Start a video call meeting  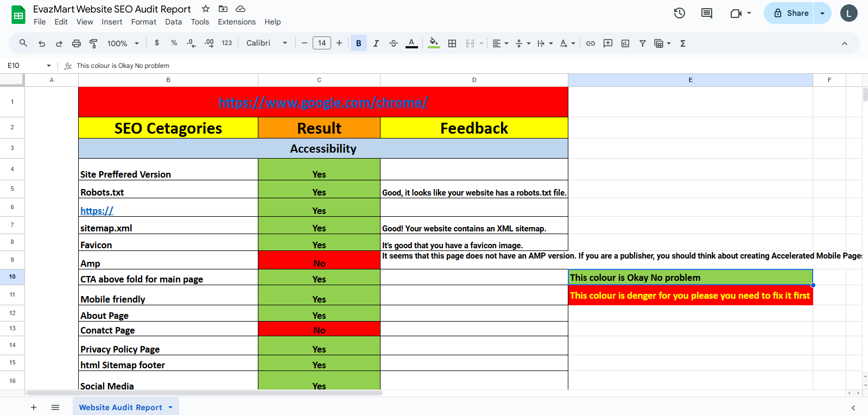(736, 13)
